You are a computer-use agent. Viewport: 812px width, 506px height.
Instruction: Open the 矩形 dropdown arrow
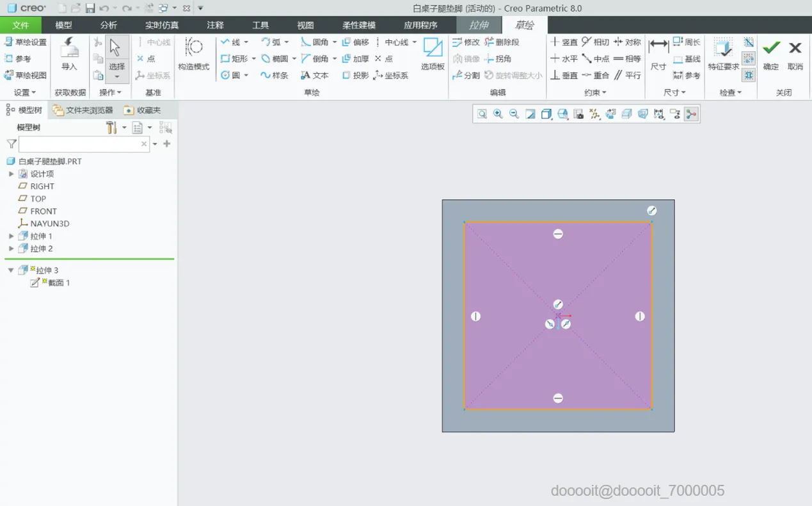254,59
